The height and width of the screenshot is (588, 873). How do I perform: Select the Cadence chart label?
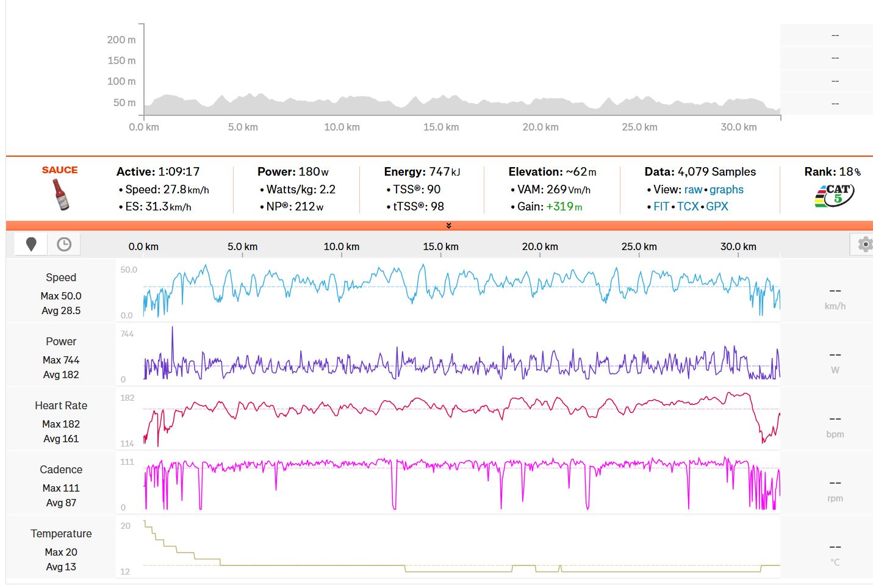pyautogui.click(x=61, y=470)
